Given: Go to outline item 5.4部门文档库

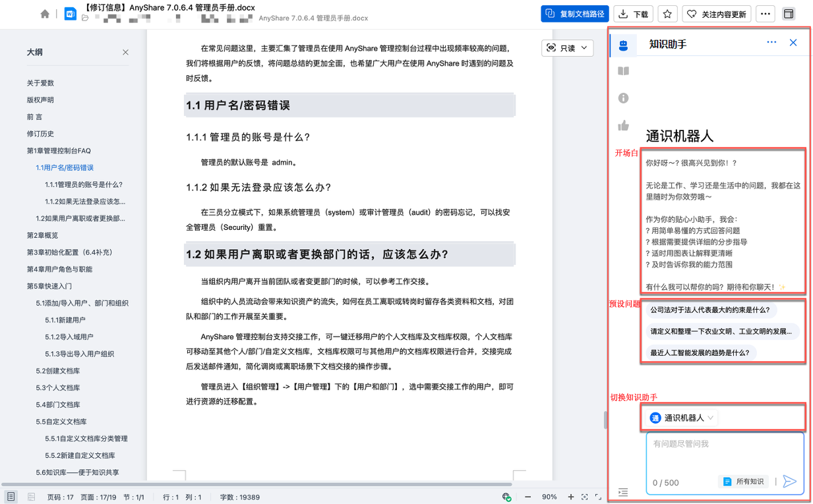Looking at the screenshot, I should (58, 405).
